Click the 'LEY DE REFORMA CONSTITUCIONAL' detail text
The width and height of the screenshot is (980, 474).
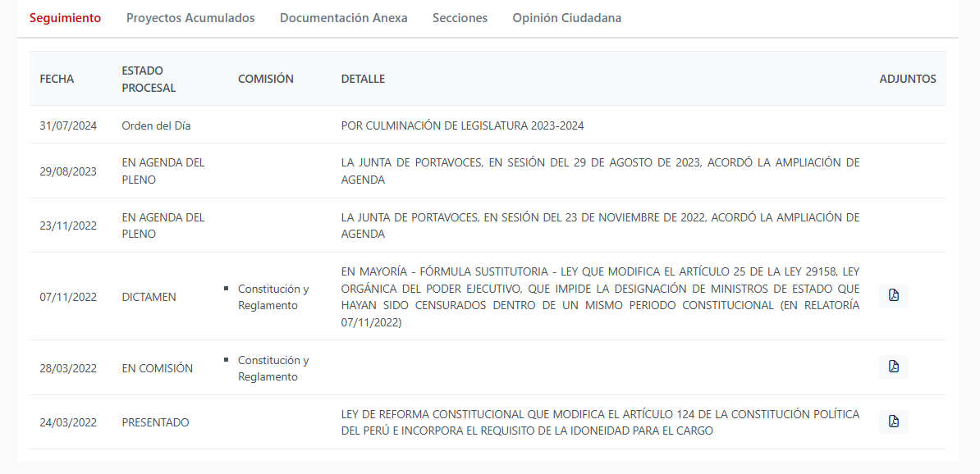point(600,422)
